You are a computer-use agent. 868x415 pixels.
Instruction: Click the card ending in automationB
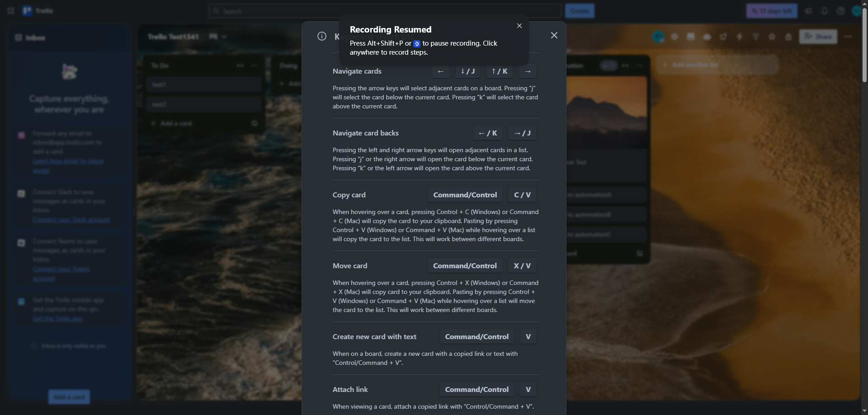607,214
